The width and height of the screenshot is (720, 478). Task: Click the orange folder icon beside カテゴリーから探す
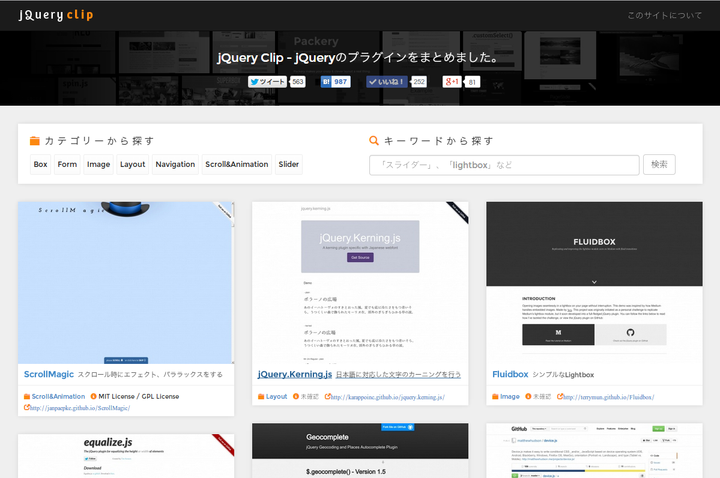pyautogui.click(x=35, y=141)
